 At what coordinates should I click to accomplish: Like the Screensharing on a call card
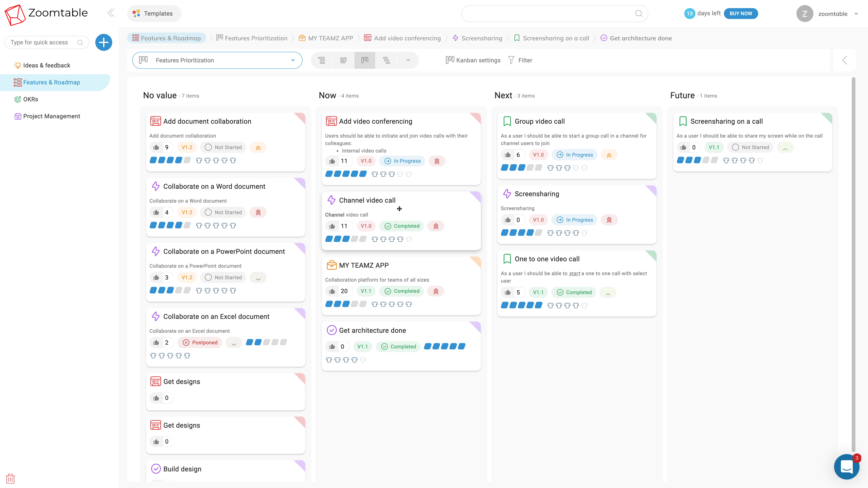683,147
